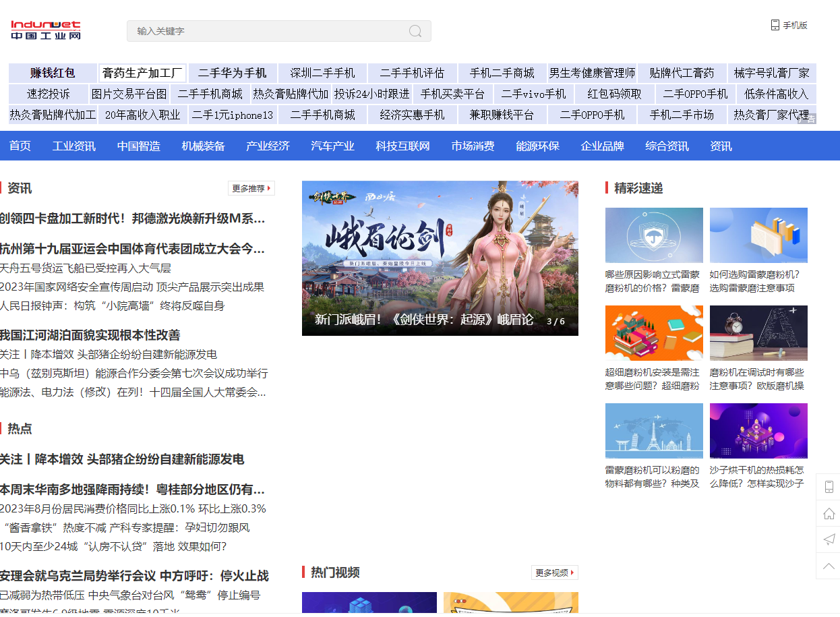Open the 兼职赚钱平台 ad link
The height and width of the screenshot is (617, 840).
pyautogui.click(x=502, y=115)
